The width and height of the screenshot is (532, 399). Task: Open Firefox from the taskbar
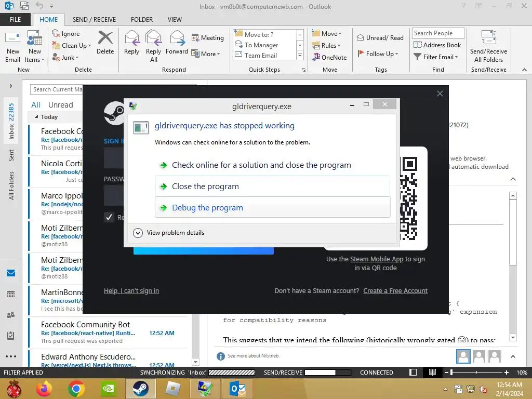tap(44, 389)
